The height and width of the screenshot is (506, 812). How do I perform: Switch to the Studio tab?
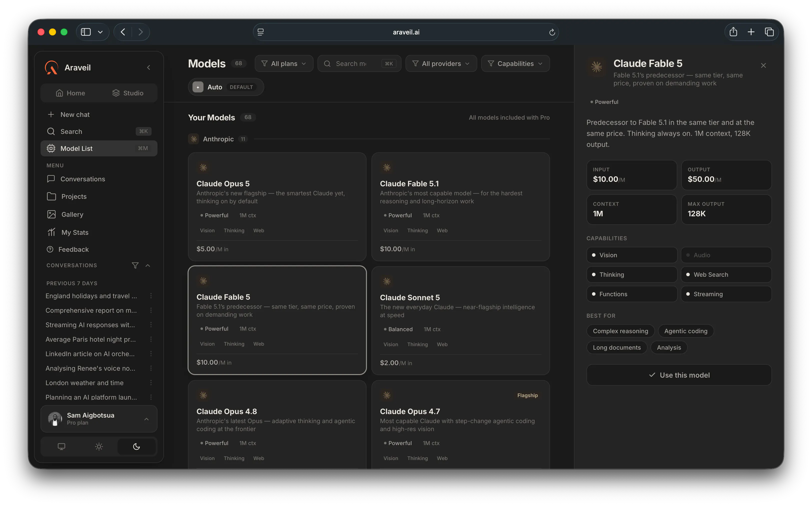point(128,93)
